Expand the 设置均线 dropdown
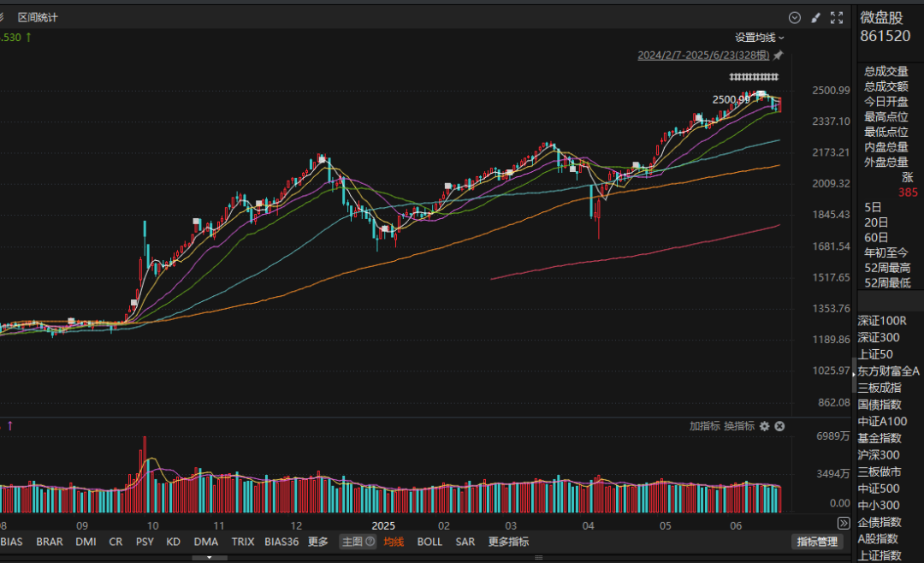This screenshot has width=924, height=563. (760, 38)
